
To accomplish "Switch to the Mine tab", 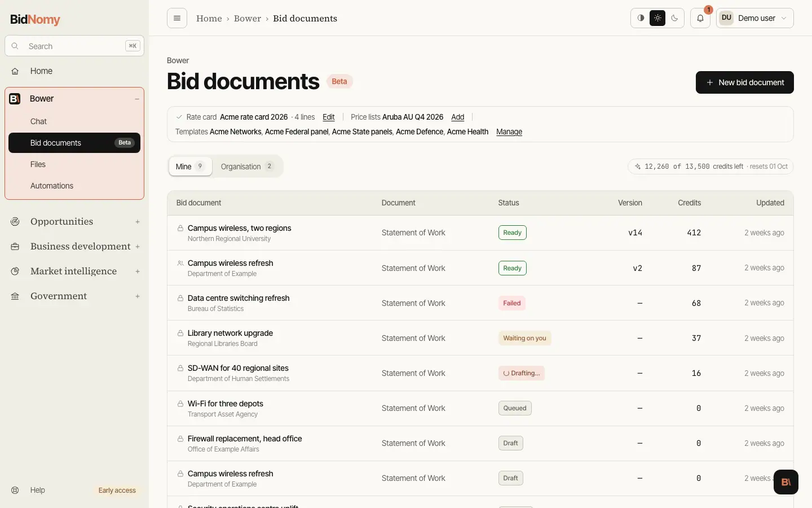I will tap(191, 167).
